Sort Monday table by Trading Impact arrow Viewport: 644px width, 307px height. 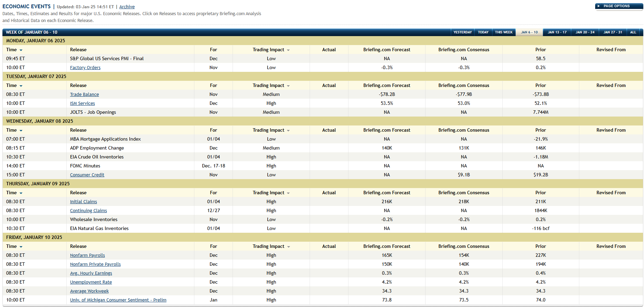point(288,50)
